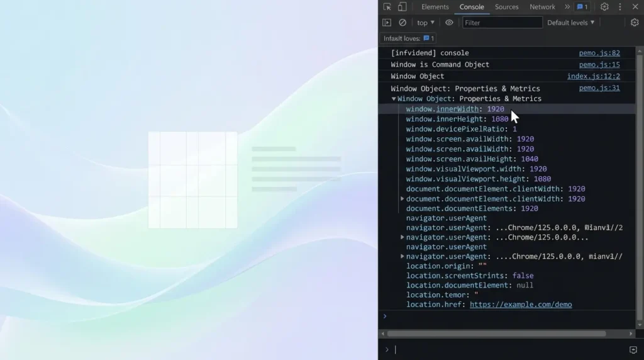Show the console sidebar icon
Viewport: 644px width, 360px height.
point(387,23)
